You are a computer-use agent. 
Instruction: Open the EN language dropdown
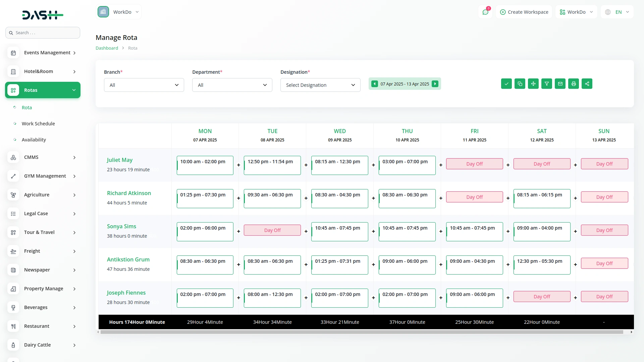(x=618, y=12)
